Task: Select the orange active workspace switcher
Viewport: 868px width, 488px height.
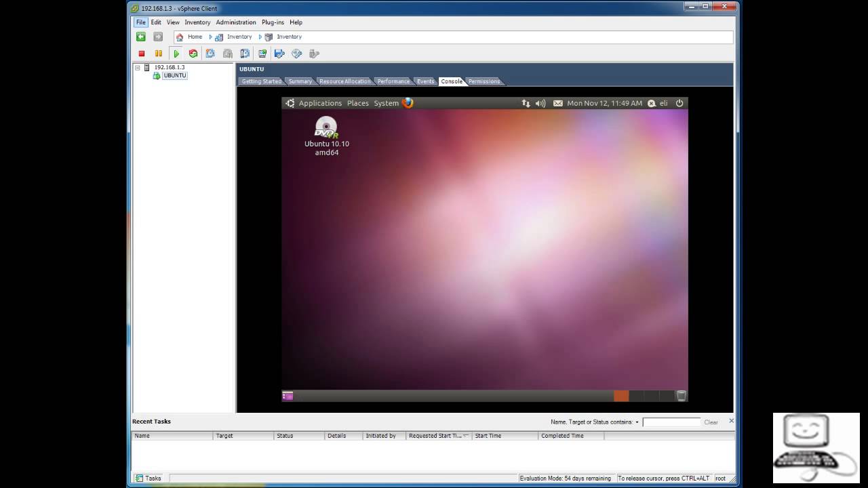Action: pyautogui.click(x=621, y=396)
